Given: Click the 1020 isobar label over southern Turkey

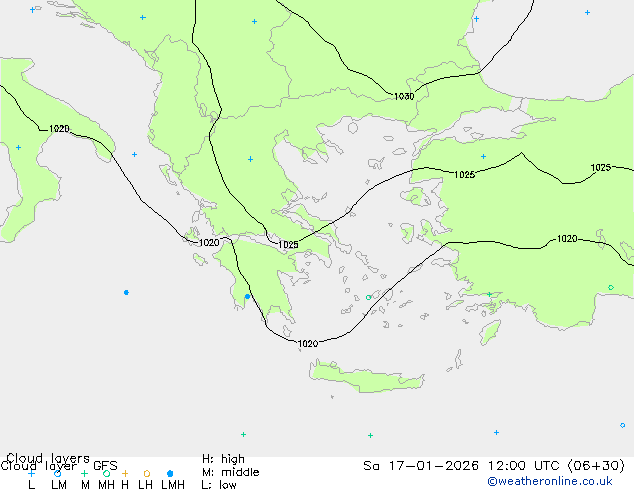Looking at the screenshot, I should click(567, 239).
